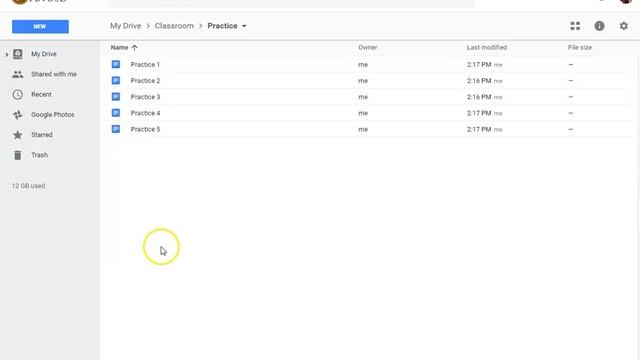Open Google Photos in sidebar
Screen dimensions: 640x360
pos(53,115)
